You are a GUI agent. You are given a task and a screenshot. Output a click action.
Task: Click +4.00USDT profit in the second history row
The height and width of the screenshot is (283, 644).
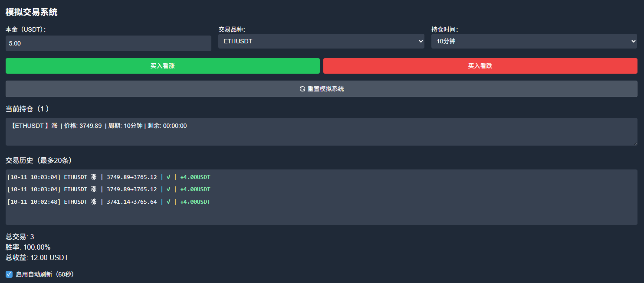(195, 189)
